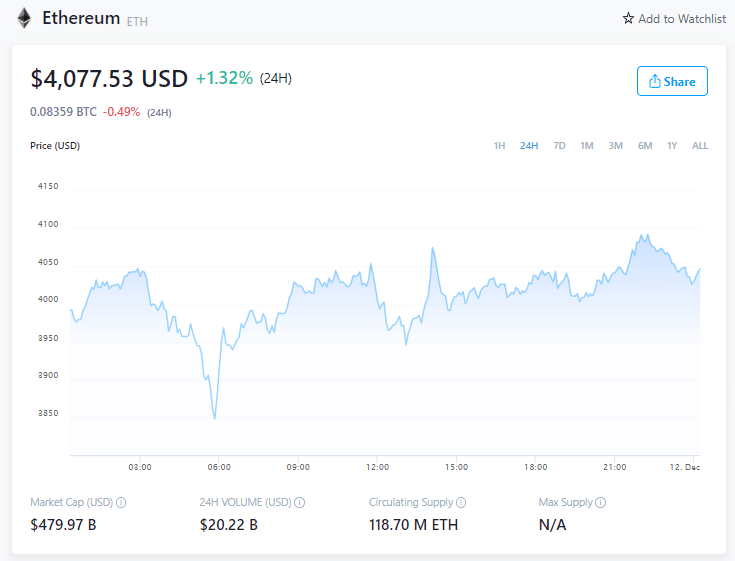Switch chart to 1Y range
The height and width of the screenshot is (561, 735).
click(x=672, y=146)
